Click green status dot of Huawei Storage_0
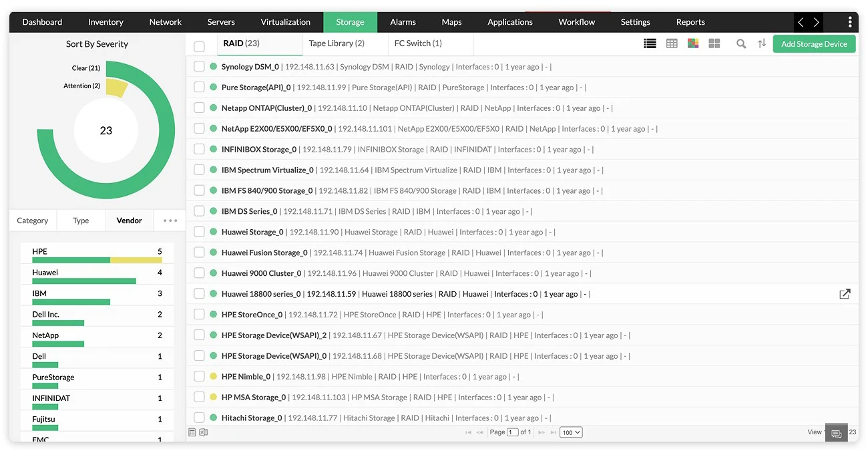The width and height of the screenshot is (868, 459). pos(214,232)
